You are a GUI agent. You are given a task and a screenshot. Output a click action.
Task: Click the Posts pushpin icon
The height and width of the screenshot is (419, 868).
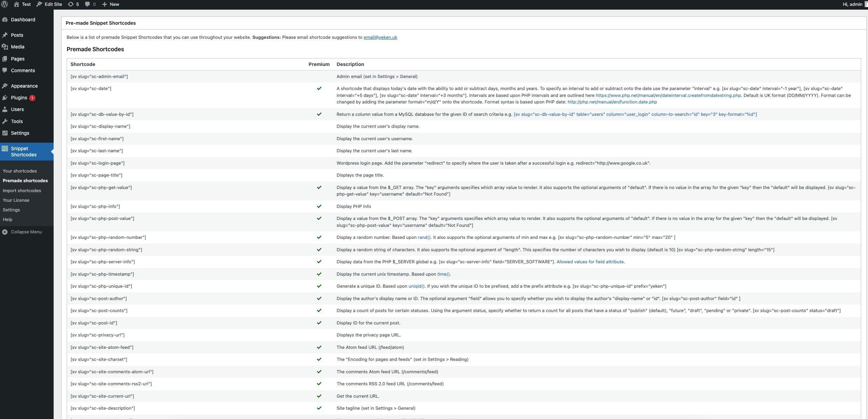coord(5,35)
